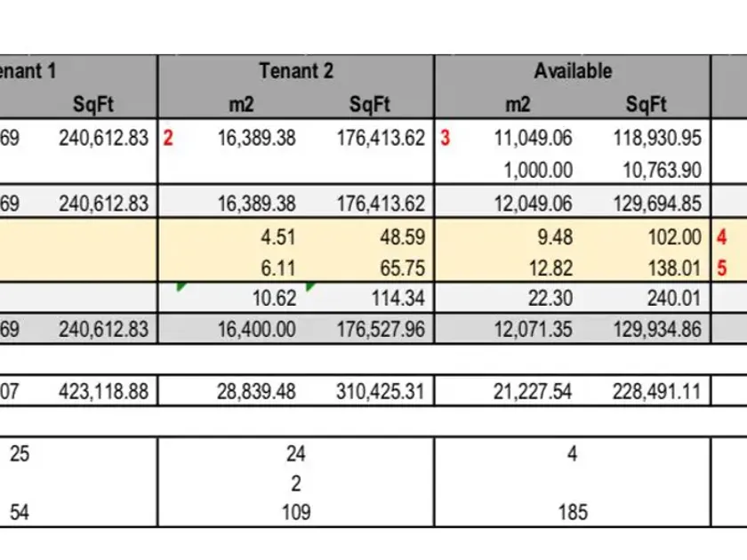Select cell showing 28,839.48

[256, 391]
